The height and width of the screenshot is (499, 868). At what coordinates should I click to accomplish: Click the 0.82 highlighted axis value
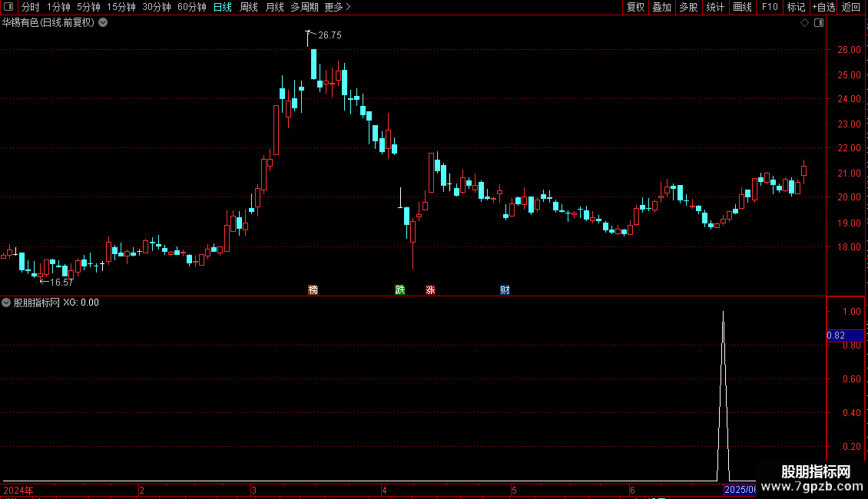[845, 335]
